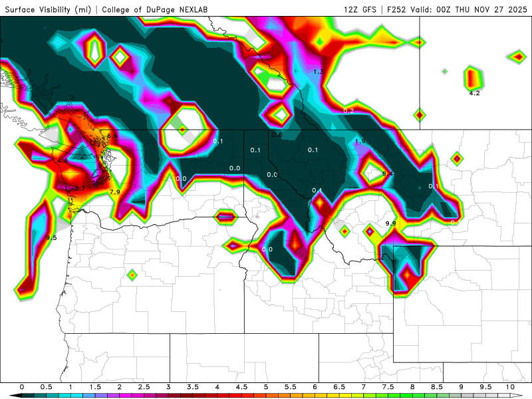Click the 4.6 visibility value on map
The height and width of the screenshot is (399, 532).
[x=63, y=161]
